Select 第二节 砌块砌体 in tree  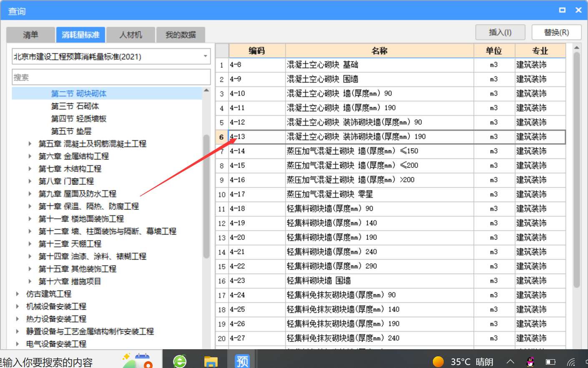tap(79, 93)
